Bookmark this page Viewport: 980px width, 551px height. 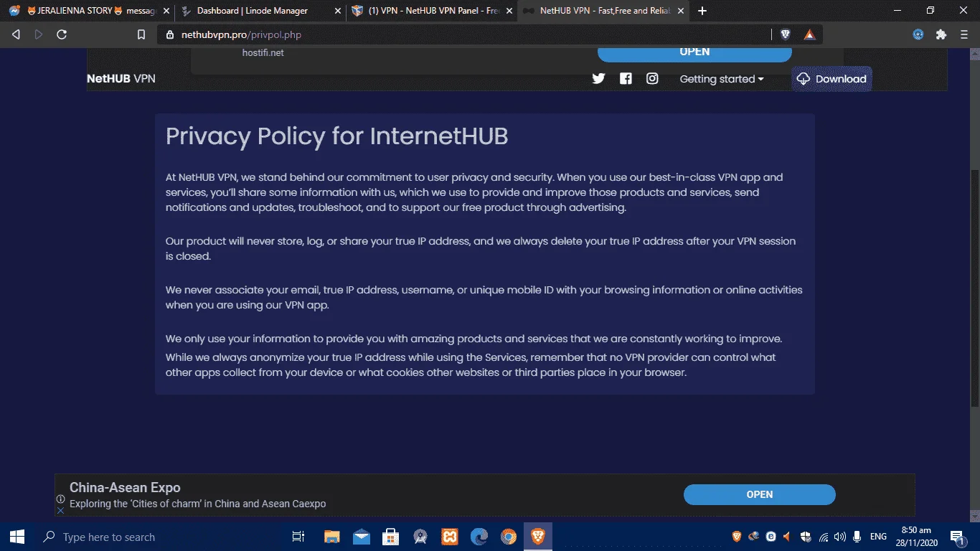click(141, 34)
